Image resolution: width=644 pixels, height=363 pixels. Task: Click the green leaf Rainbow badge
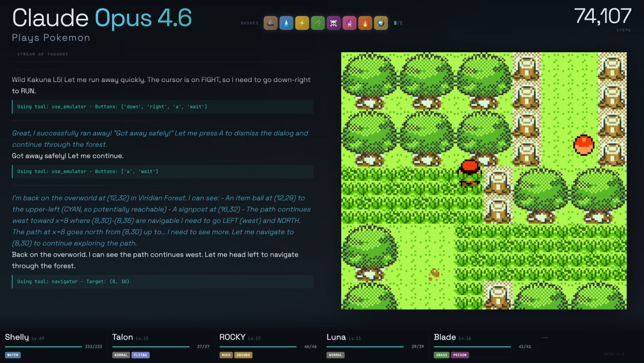318,23
